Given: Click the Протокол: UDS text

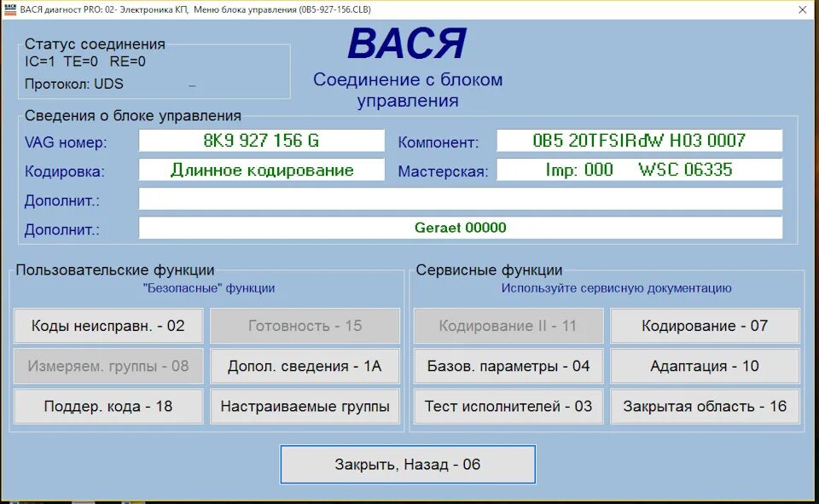Looking at the screenshot, I should pos(74,84).
